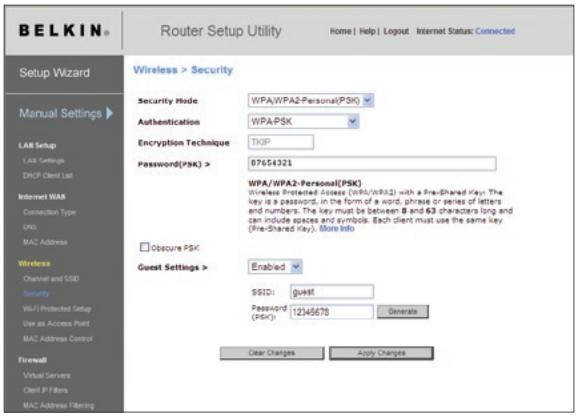Select Manual Settings in sidebar

click(60, 113)
